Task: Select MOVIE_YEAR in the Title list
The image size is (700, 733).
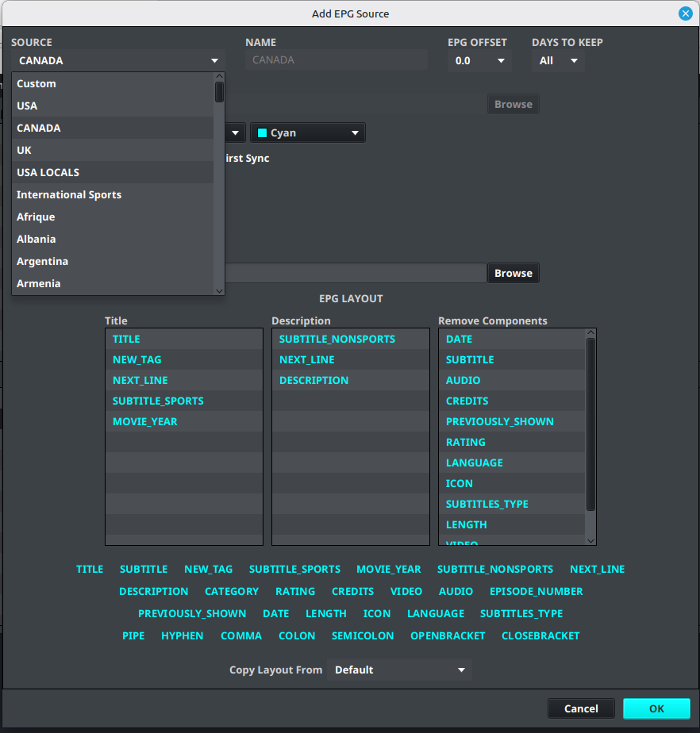Action: [184, 421]
